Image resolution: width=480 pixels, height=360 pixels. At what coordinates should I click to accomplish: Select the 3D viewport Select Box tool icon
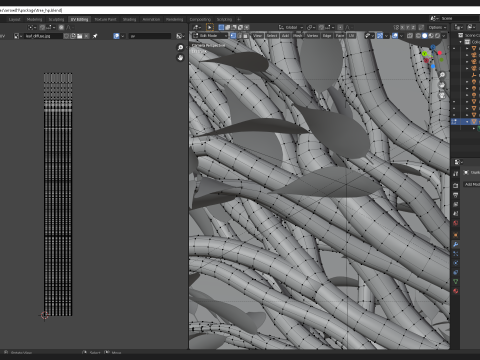coord(210,27)
